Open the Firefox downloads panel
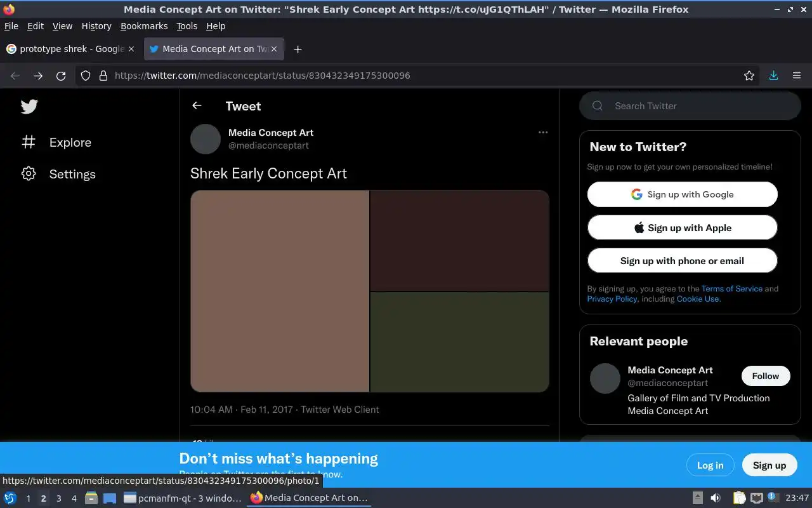 coord(773,76)
